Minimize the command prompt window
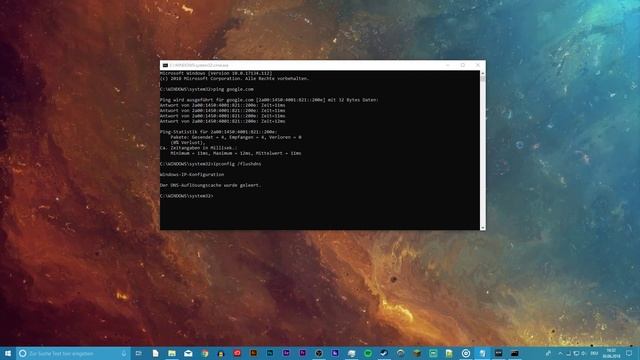Image resolution: width=640 pixels, height=360 pixels. [x=447, y=65]
